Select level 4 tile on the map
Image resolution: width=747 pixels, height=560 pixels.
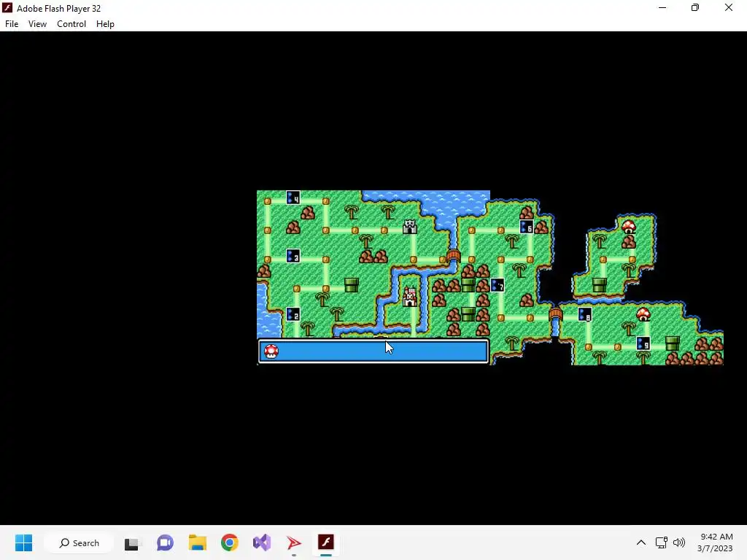click(293, 198)
